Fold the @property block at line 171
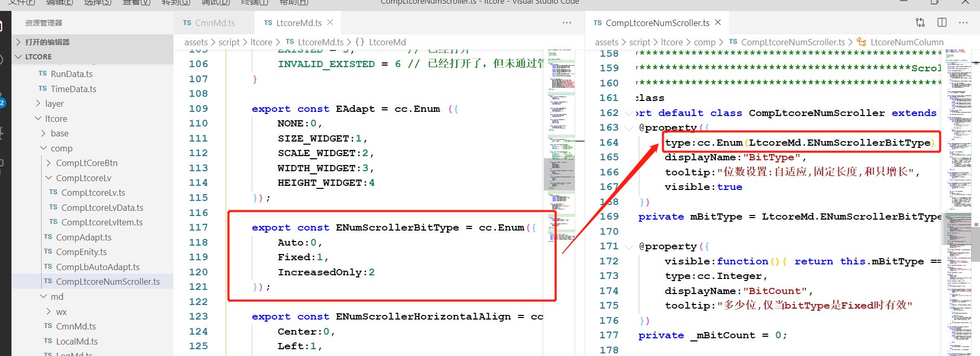 629,246
